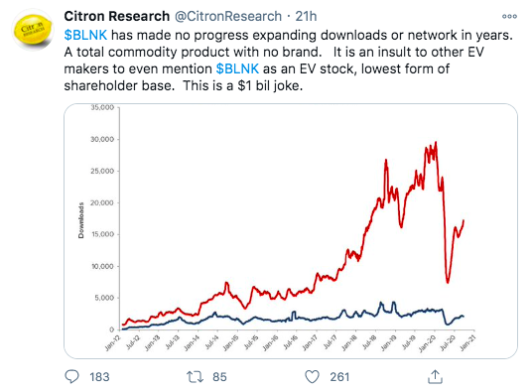Screen dimensions: 532x392
Task: Open the Citron Research display name
Action: pos(117,16)
